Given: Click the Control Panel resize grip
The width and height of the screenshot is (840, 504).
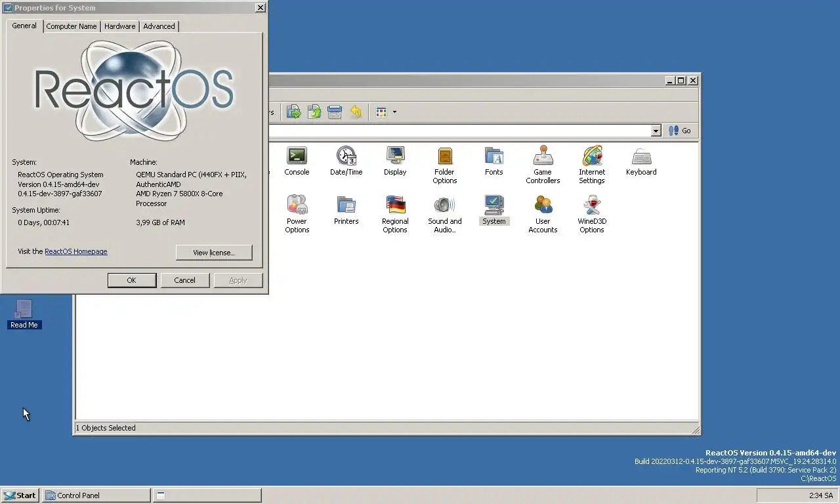Looking at the screenshot, I should 695,429.
